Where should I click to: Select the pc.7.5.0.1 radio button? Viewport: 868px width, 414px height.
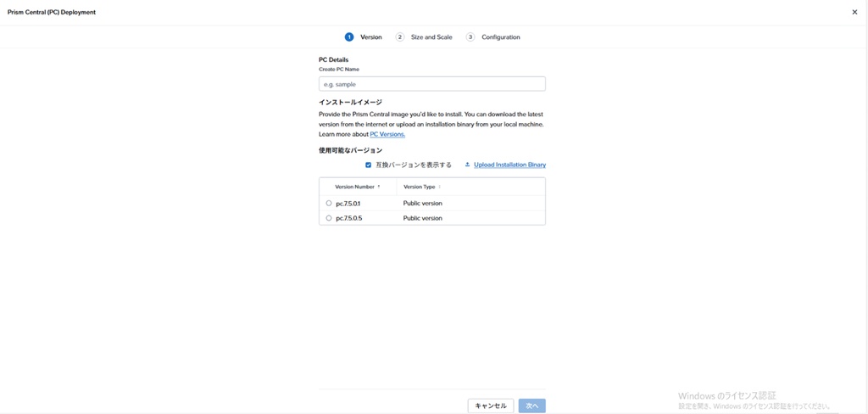(329, 204)
